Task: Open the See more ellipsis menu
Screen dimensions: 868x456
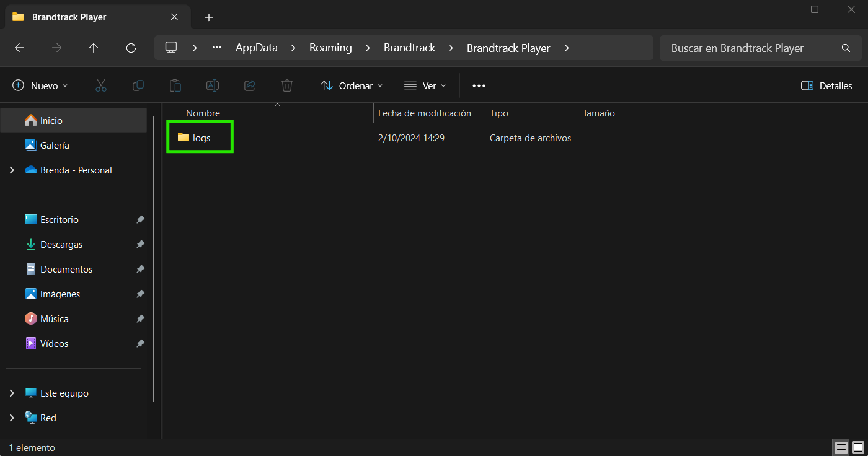Action: 479,85
